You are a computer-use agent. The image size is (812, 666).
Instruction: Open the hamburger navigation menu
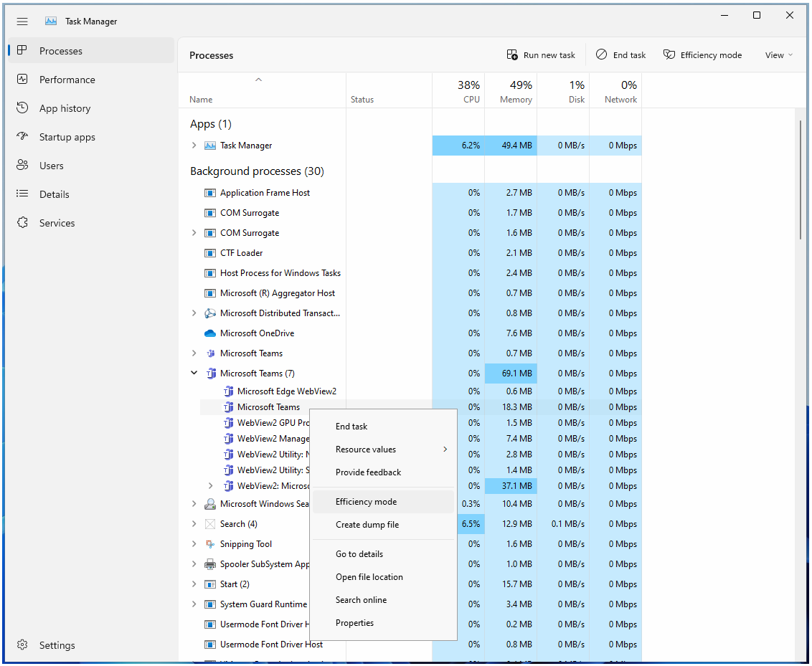tap(22, 22)
